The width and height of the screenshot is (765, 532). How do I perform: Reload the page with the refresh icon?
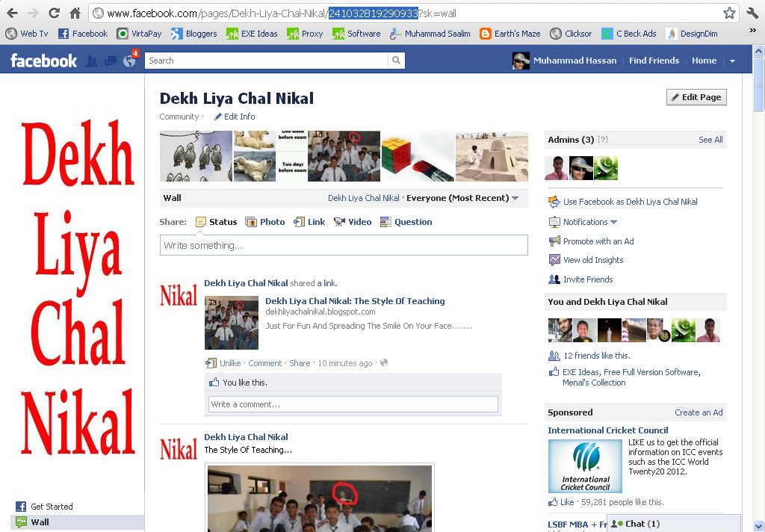pyautogui.click(x=54, y=13)
